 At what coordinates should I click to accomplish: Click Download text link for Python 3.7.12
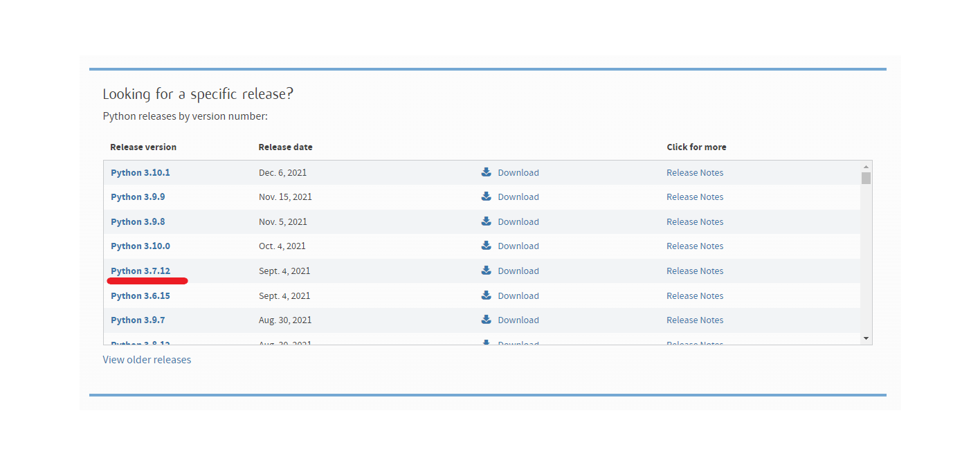point(518,271)
